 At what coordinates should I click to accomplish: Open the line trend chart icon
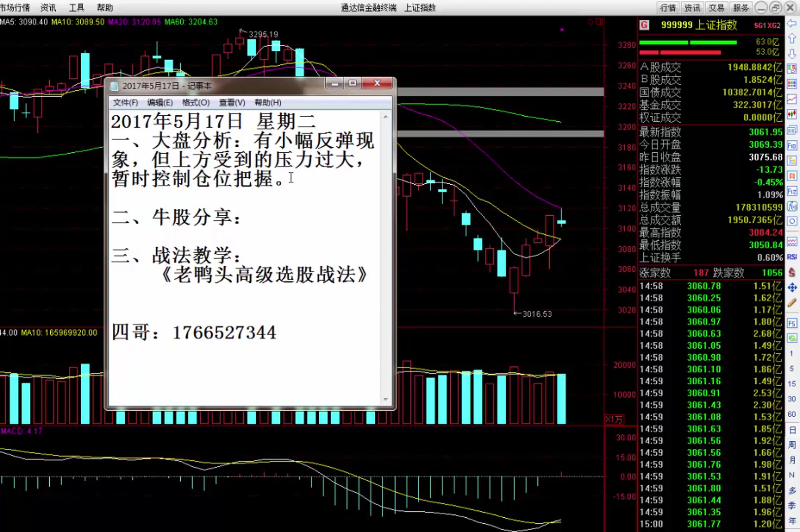(792, 100)
